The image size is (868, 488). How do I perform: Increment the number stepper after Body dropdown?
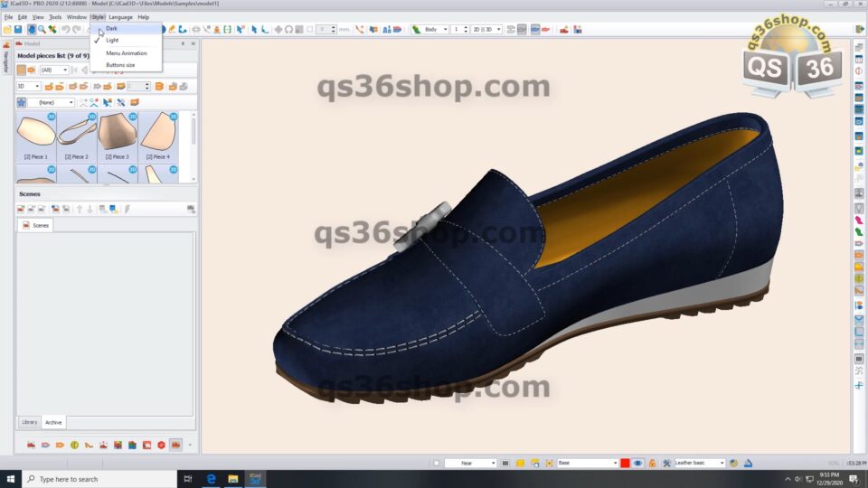tap(466, 27)
